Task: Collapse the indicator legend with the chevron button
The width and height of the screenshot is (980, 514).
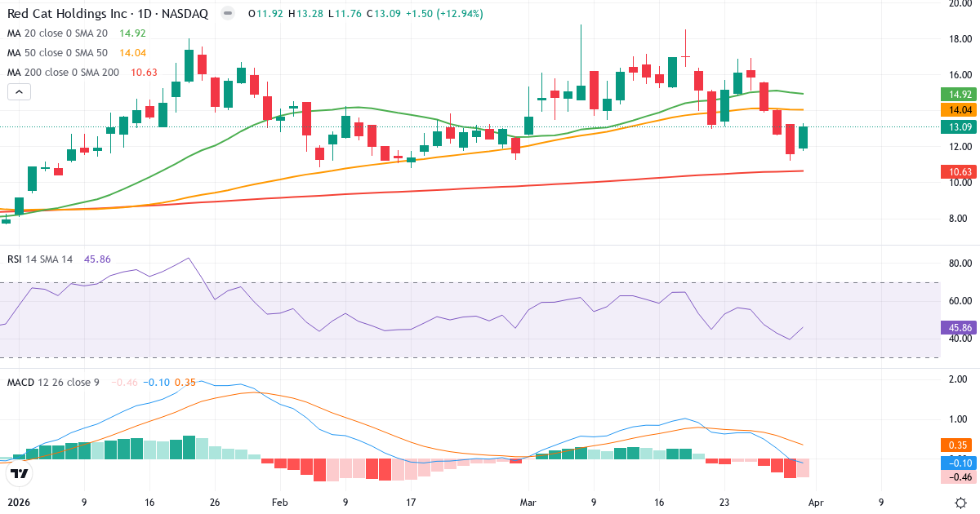Action: [x=18, y=91]
